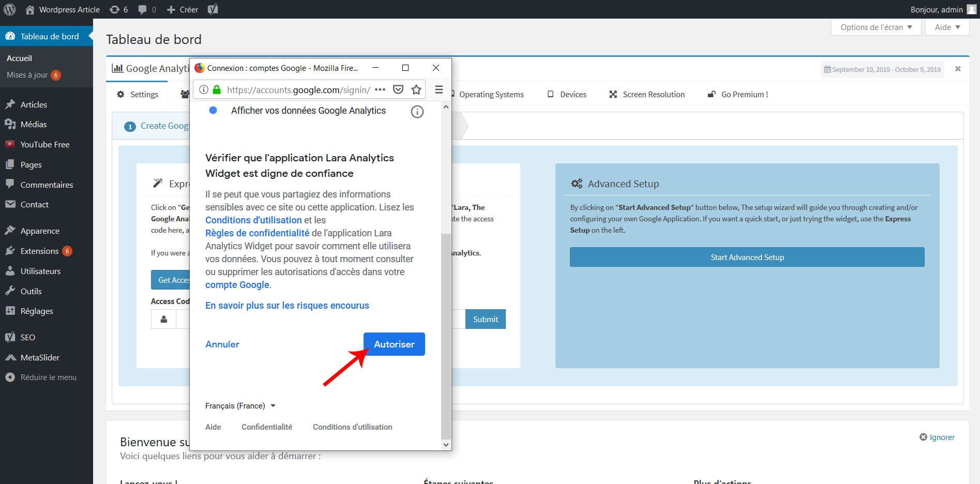Open En savoir plus sur les risques encourus
Image resolution: width=980 pixels, height=484 pixels.
287,306
